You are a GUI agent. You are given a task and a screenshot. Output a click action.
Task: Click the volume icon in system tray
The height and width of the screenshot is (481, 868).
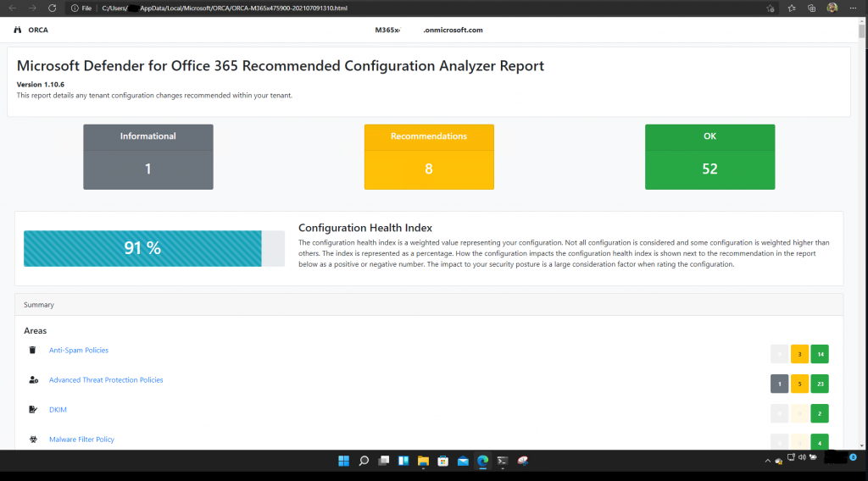[x=802, y=457]
